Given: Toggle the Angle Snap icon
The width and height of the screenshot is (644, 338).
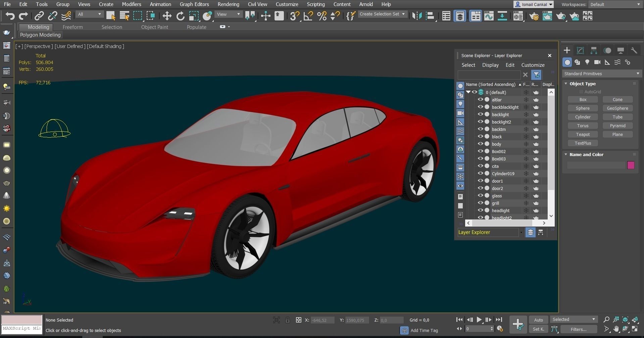Looking at the screenshot, I should pos(308,16).
